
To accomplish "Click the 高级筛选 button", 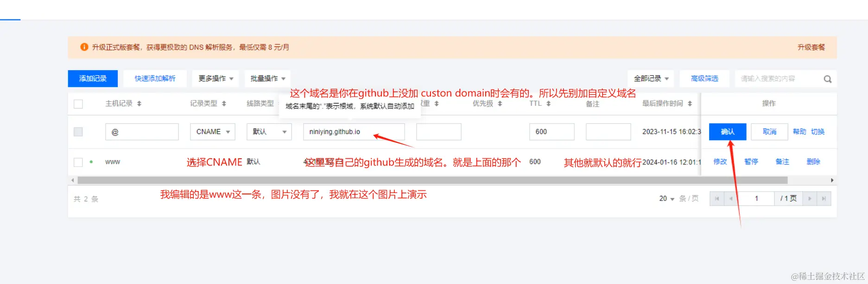I will [x=704, y=78].
